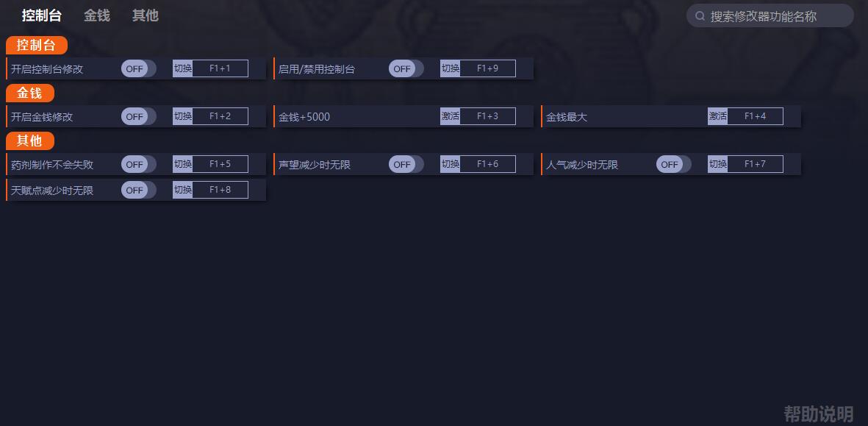Turn on 药剂制作不会失败 switch
868x426 pixels.
138,164
